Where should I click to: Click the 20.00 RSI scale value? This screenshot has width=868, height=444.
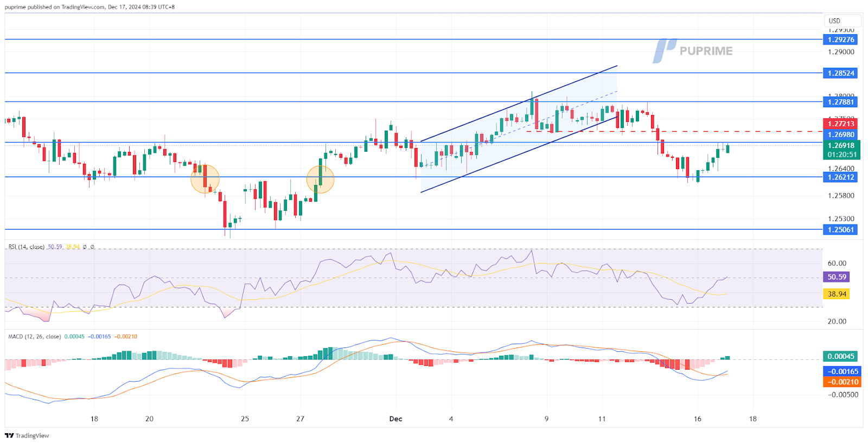coord(837,321)
